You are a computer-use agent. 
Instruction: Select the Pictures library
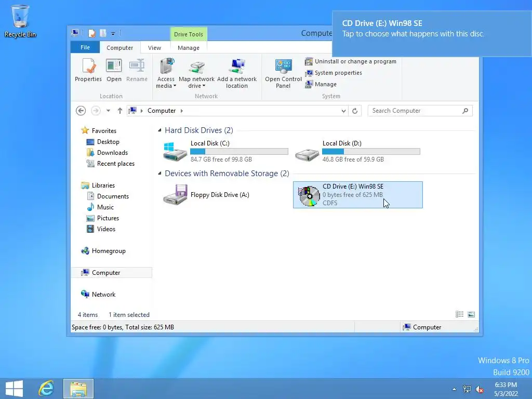(x=103, y=218)
